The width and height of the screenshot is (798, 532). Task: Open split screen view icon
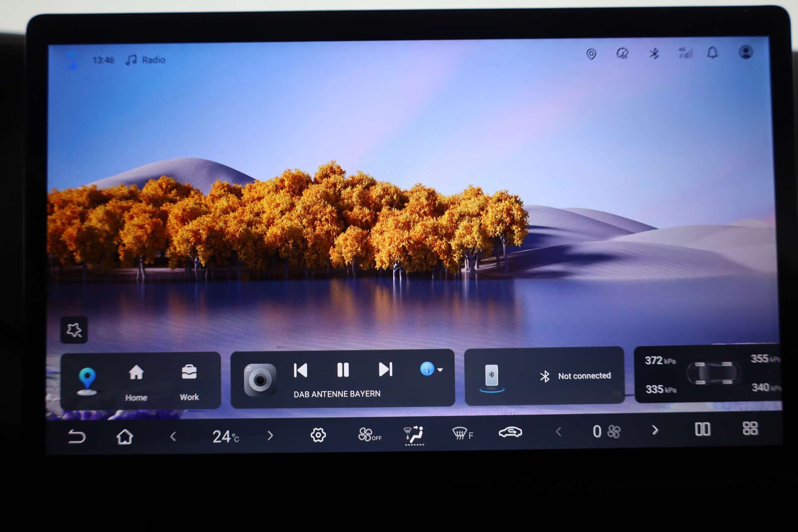702,429
